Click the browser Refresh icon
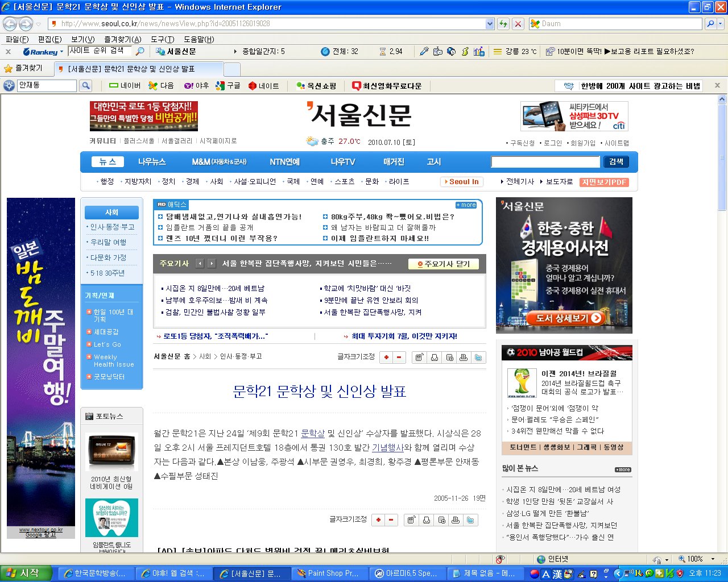728x582 pixels. [x=503, y=24]
